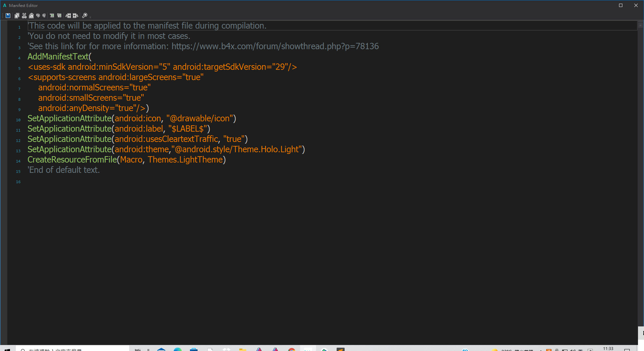Screen dimensions: 644x351
Task: Click the Paste icon in the toolbar
Action: (31, 15)
